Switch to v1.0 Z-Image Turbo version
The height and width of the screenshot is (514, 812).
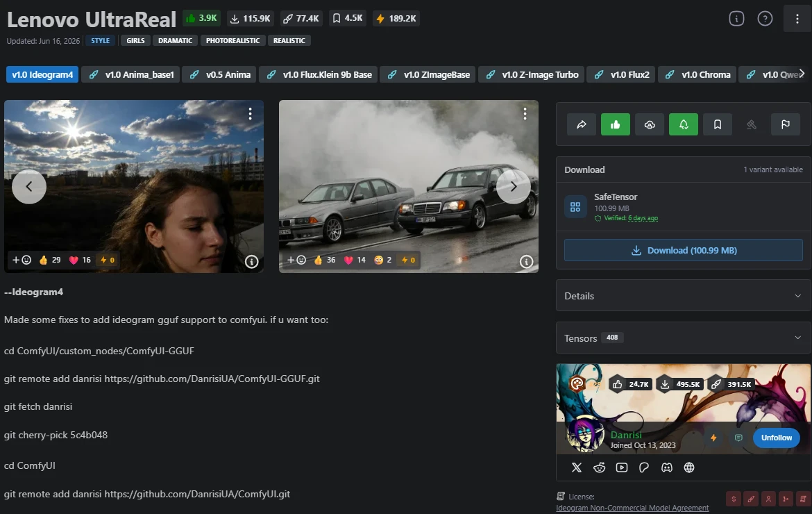tap(532, 74)
